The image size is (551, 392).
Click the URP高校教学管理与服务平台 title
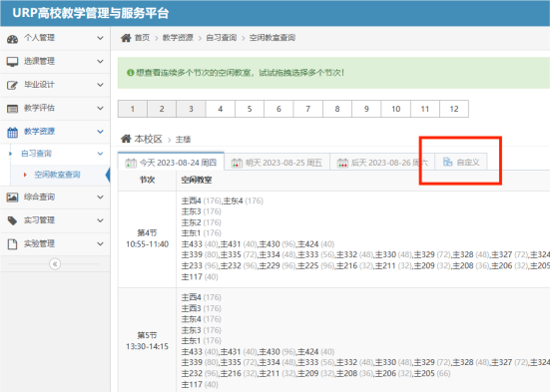(x=91, y=13)
